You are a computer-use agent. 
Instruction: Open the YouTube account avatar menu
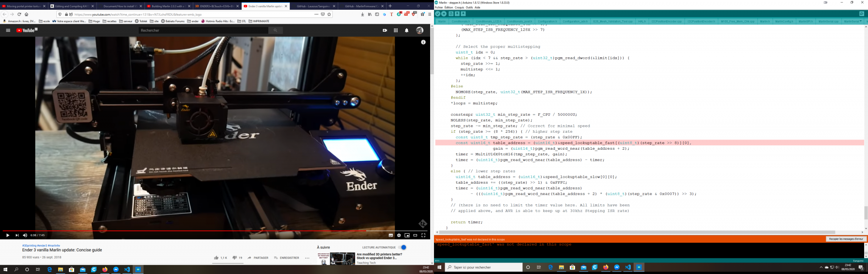420,31
